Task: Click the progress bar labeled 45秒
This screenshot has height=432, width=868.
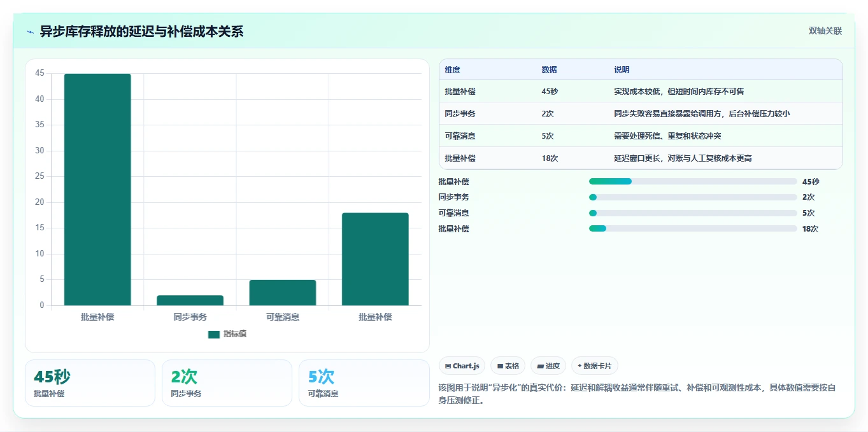Action: (693, 181)
